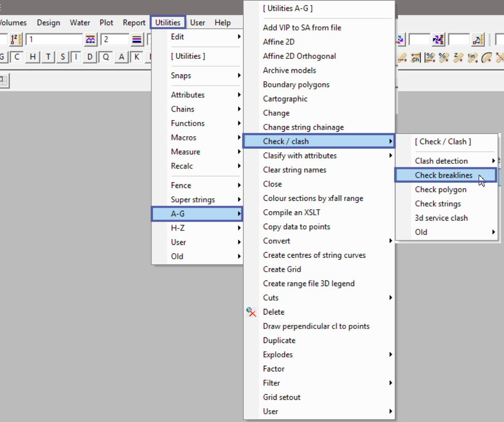Expand the Snaps submenu

tap(197, 75)
